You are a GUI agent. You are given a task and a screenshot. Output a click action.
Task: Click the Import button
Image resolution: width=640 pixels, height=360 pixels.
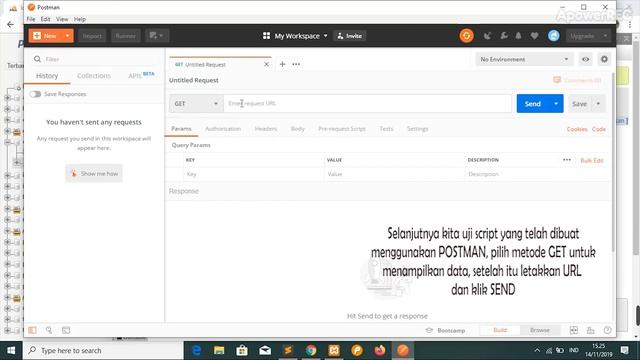(x=92, y=36)
